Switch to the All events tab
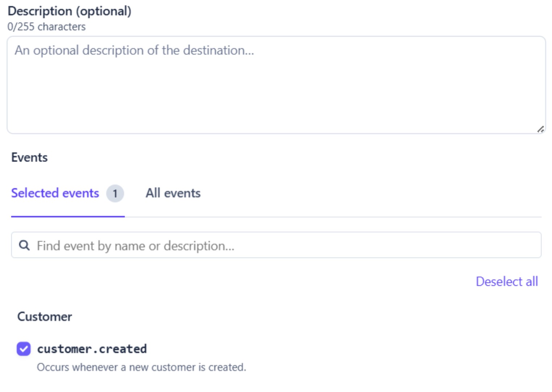 (x=173, y=193)
